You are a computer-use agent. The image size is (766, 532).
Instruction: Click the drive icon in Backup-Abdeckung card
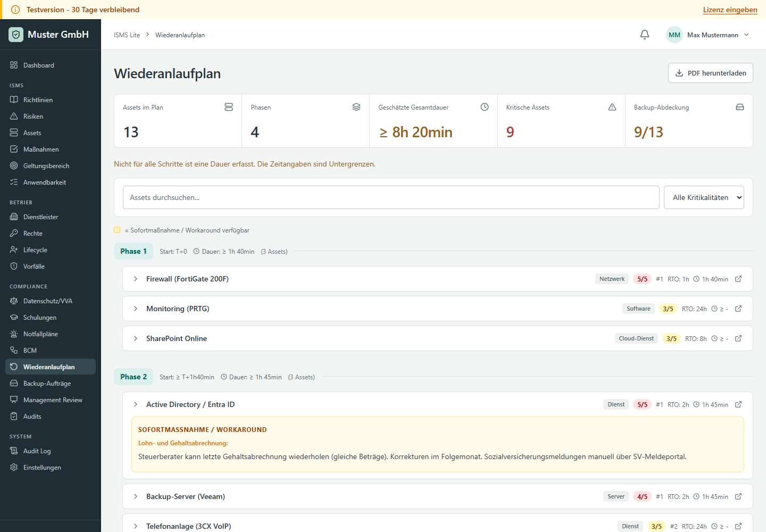click(x=740, y=107)
